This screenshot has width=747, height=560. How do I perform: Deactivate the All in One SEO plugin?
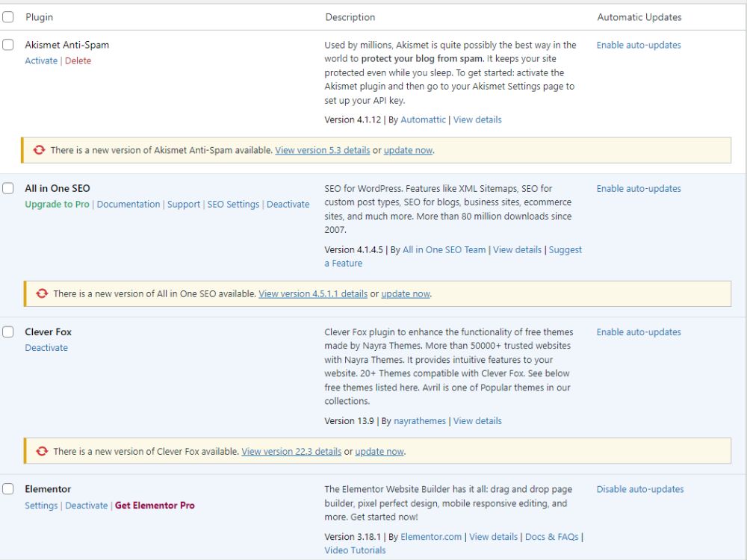(x=288, y=204)
